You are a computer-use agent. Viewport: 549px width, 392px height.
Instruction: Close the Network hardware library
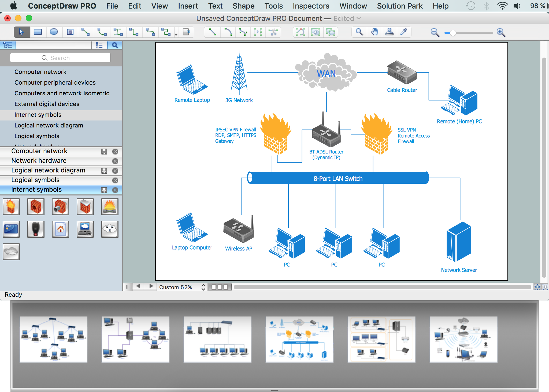(115, 161)
